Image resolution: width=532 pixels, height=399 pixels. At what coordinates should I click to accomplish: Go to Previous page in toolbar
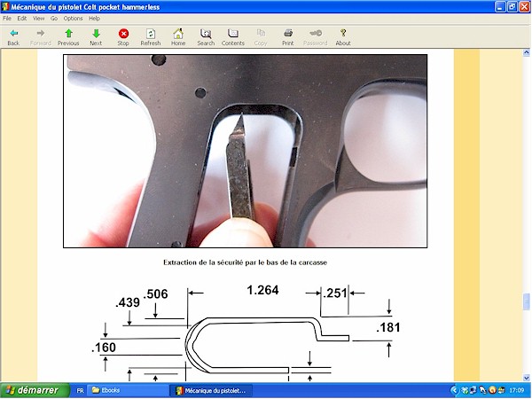click(68, 36)
